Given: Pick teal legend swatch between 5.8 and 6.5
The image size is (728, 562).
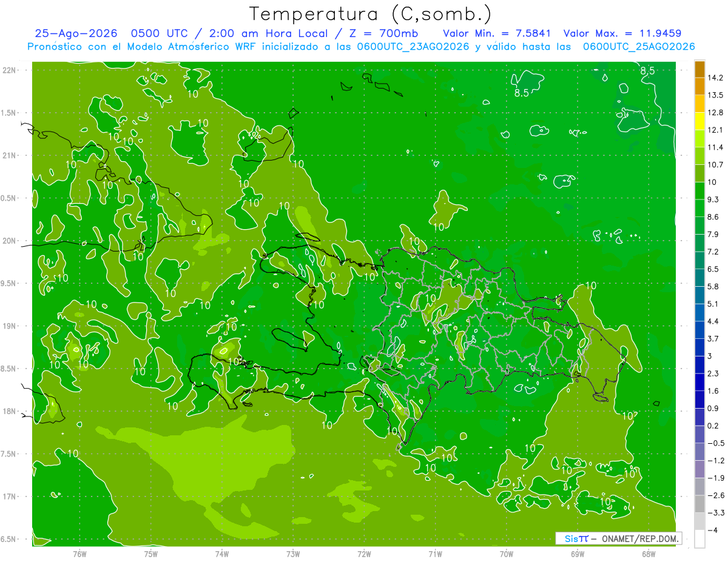Looking at the screenshot, I should [699, 278].
